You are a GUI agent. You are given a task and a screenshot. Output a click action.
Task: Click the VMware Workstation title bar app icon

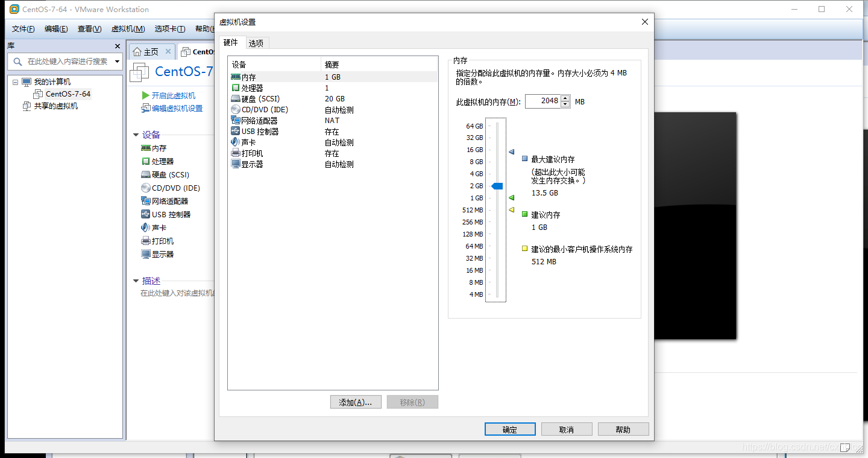click(14, 9)
